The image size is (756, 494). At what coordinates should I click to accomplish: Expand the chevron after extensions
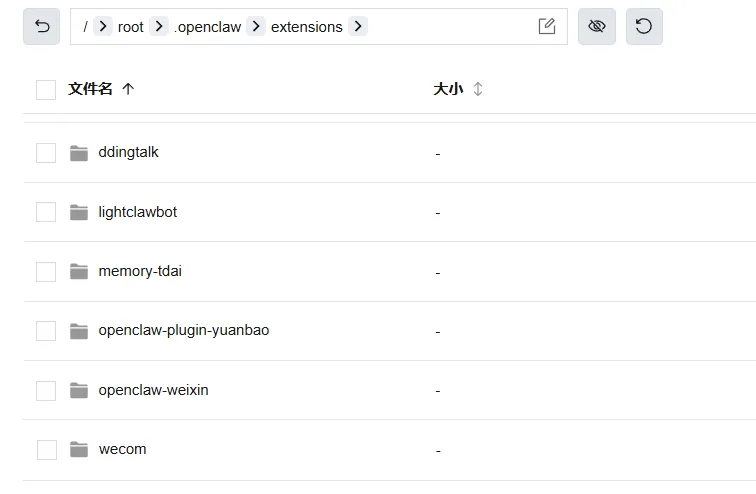[x=358, y=27]
